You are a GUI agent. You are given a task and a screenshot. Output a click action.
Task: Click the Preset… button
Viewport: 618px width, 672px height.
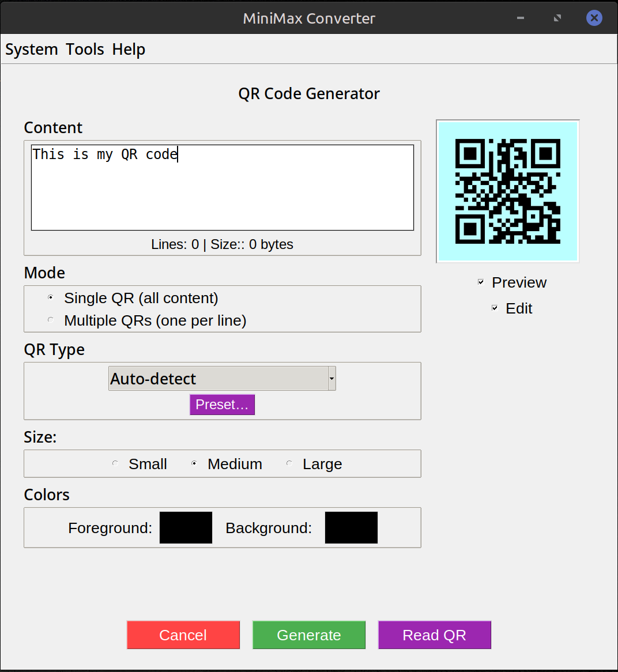pos(222,405)
